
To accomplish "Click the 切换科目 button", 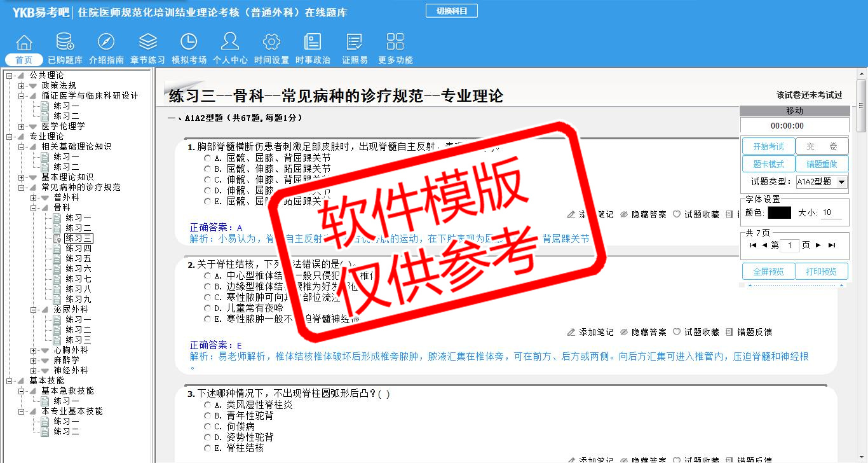I will (451, 11).
